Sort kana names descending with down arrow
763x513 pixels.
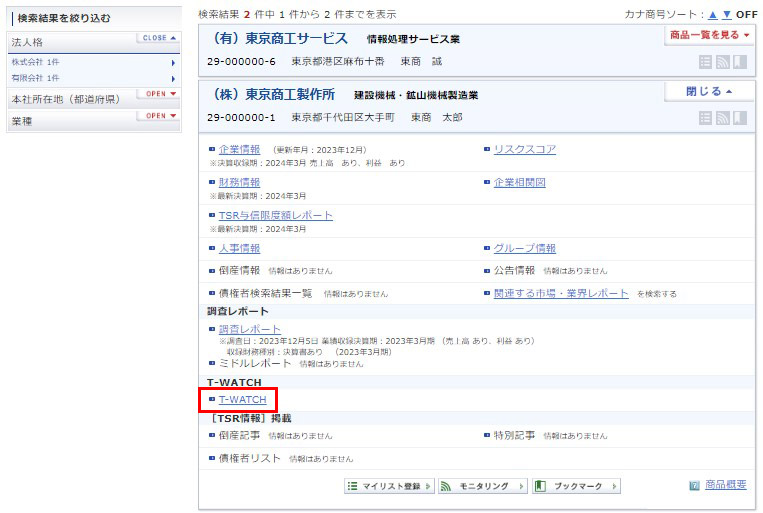click(x=727, y=15)
